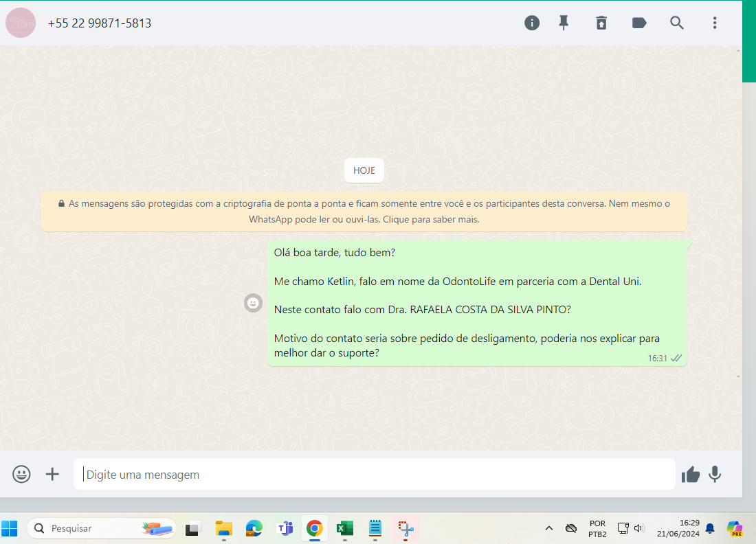Viewport: 756px width, 544px height.
Task: Click the Pesquisar taskbar search box
Action: coord(102,528)
